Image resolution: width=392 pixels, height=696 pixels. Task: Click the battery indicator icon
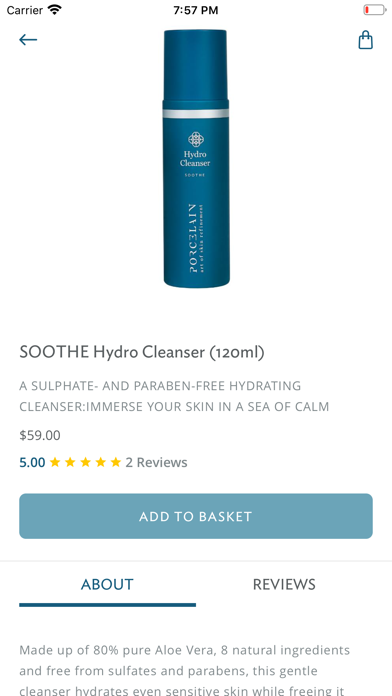click(x=374, y=10)
